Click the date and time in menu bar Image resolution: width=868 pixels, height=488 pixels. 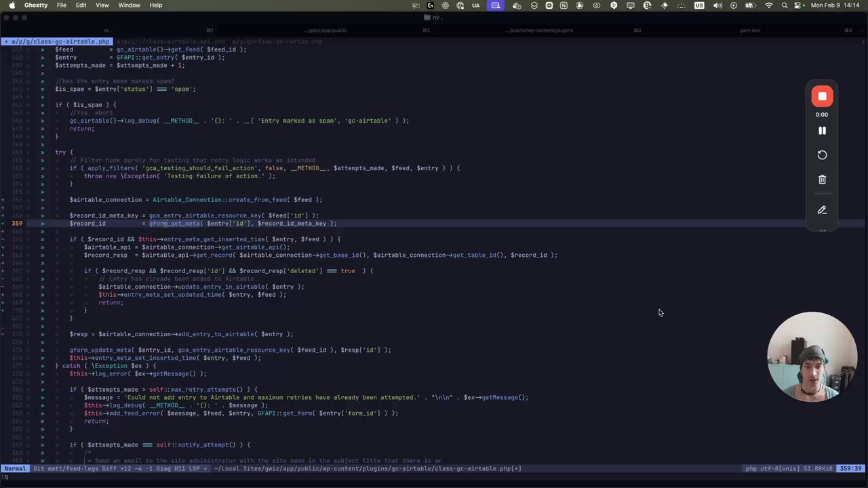(836, 5)
